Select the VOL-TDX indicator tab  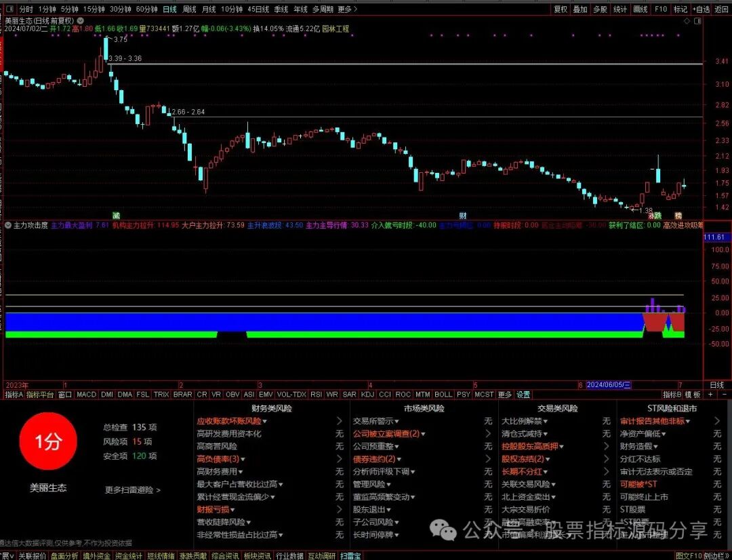(x=291, y=395)
